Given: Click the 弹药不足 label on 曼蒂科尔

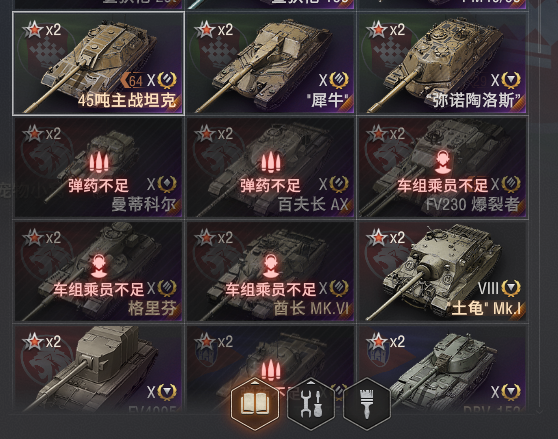Looking at the screenshot, I should point(98,185).
